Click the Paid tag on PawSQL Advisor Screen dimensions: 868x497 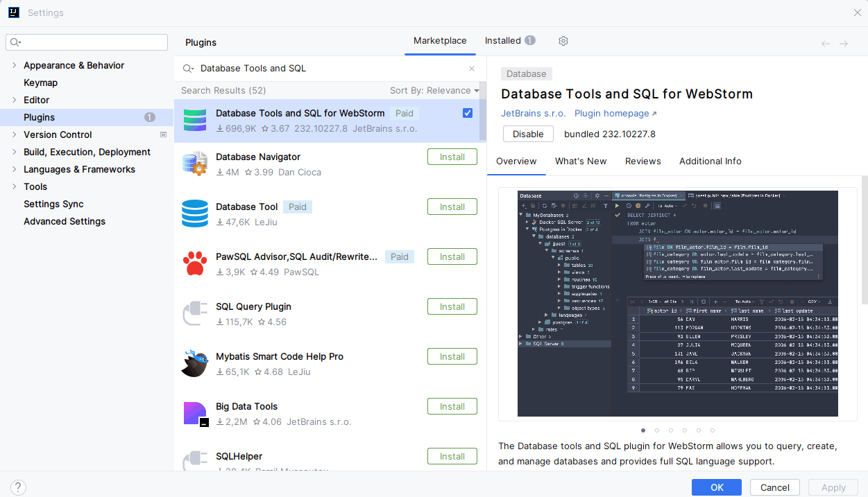400,256
